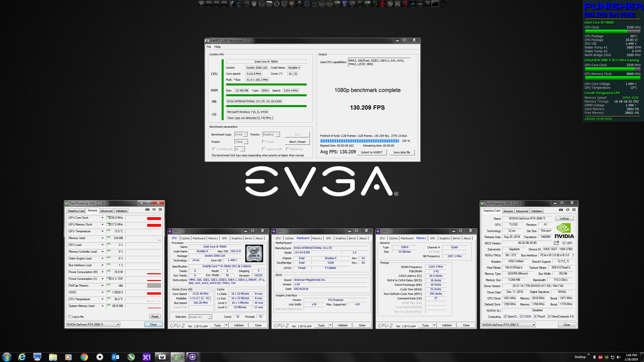Image resolution: width=644 pixels, height=362 pixels.
Task: Open the Windows Start orb
Action: coord(7,357)
